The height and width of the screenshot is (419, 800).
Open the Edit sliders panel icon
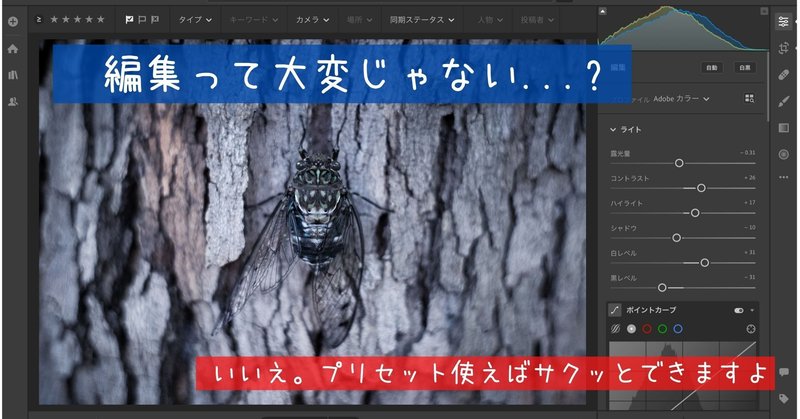point(783,21)
